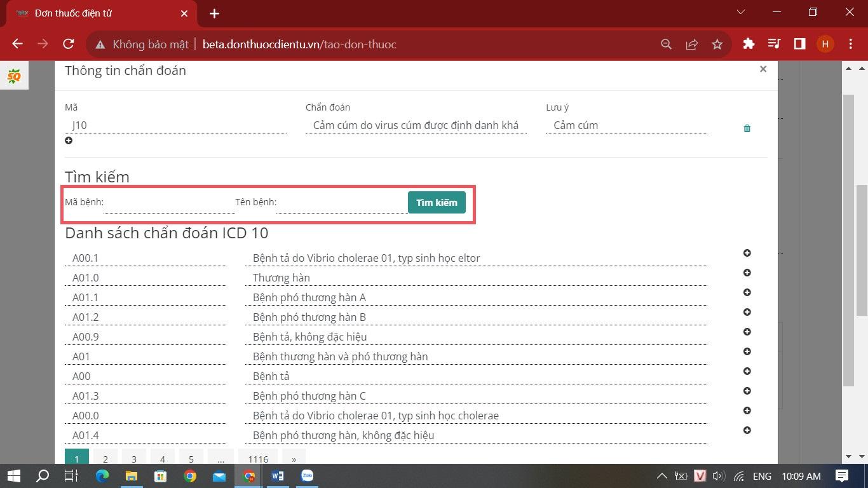
Task: Open the tab search dropdown chevron
Action: pos(741,12)
